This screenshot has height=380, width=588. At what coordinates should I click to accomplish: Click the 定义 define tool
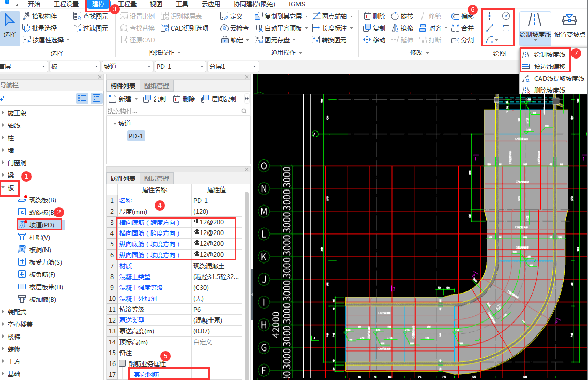(231, 16)
